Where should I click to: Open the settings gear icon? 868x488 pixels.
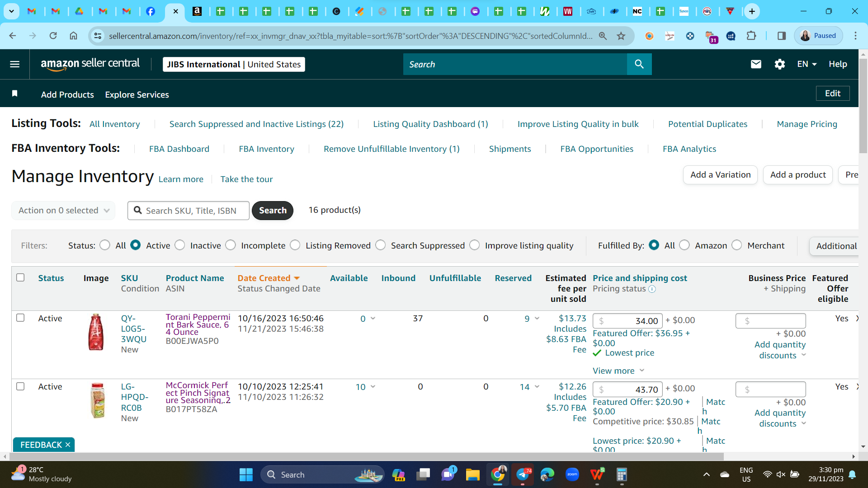tap(780, 64)
